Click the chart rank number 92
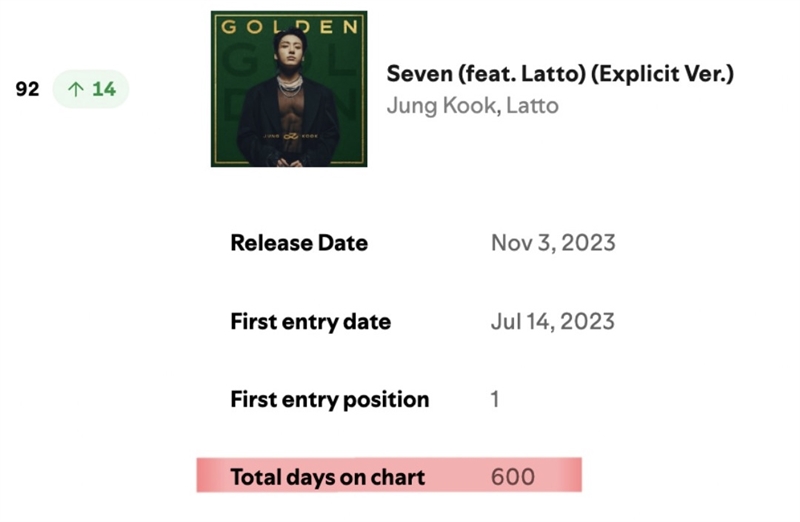 28,89
